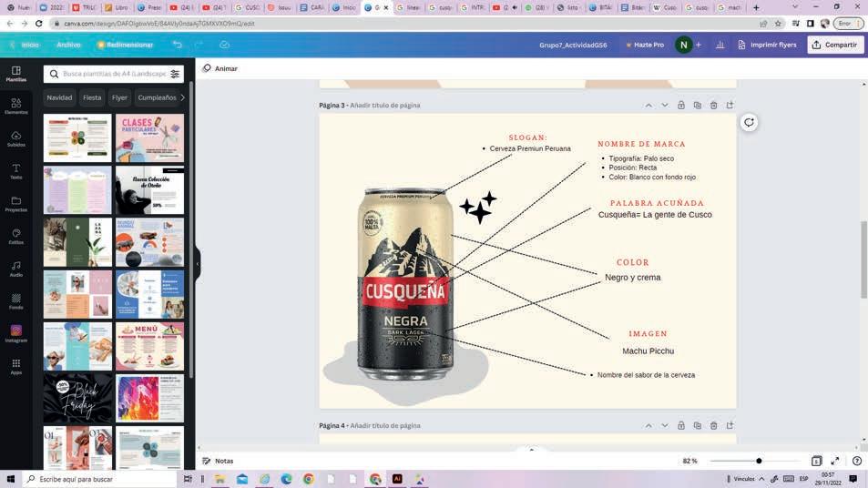Open the N user avatar
Viewport: 868px width, 488px height.
(x=683, y=45)
